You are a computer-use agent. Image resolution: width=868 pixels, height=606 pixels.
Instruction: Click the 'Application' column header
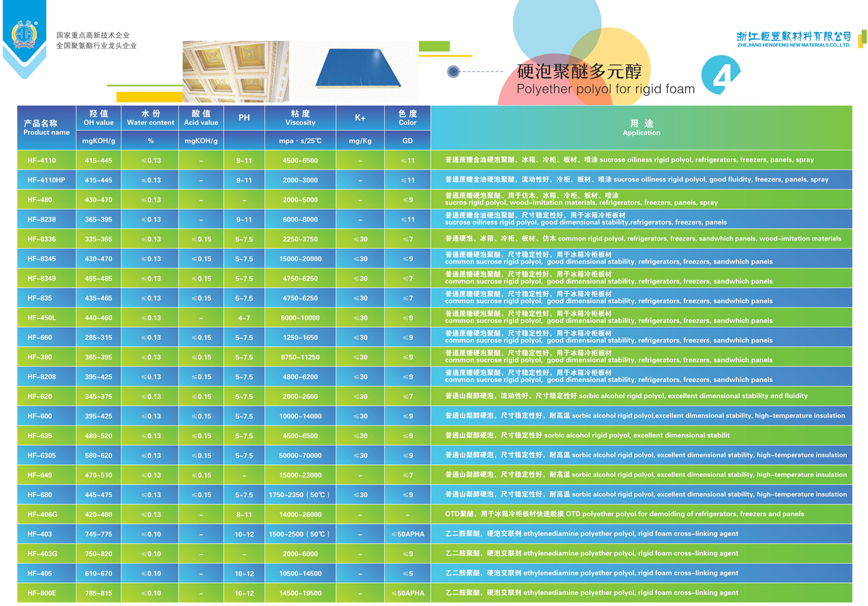[641, 128]
